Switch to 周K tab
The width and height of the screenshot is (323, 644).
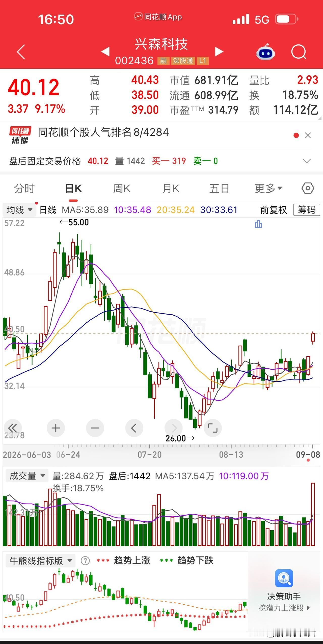(x=122, y=188)
